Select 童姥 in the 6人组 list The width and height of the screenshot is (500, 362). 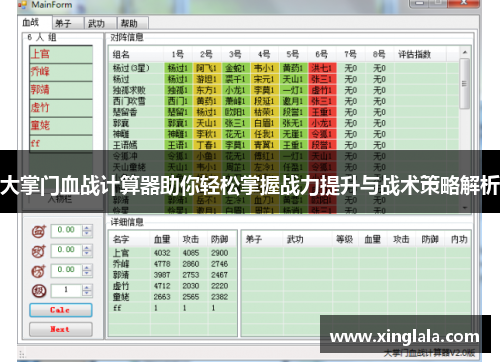61,126
